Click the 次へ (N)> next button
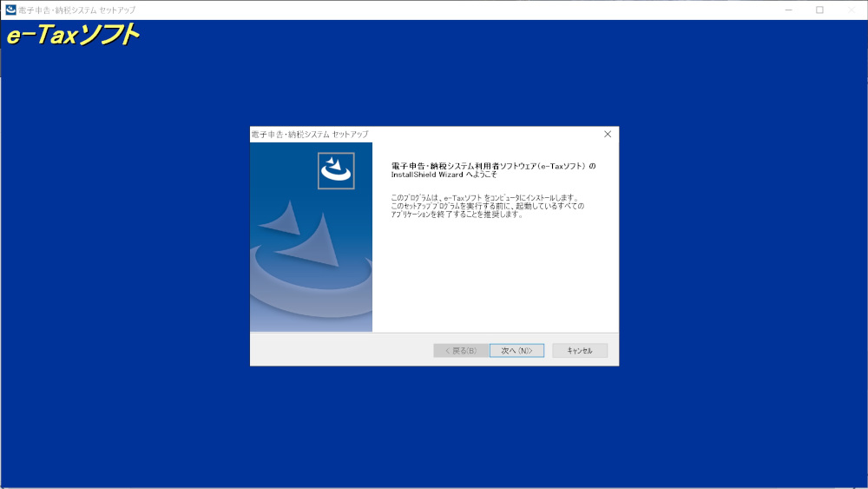This screenshot has width=868, height=489. pos(516,351)
